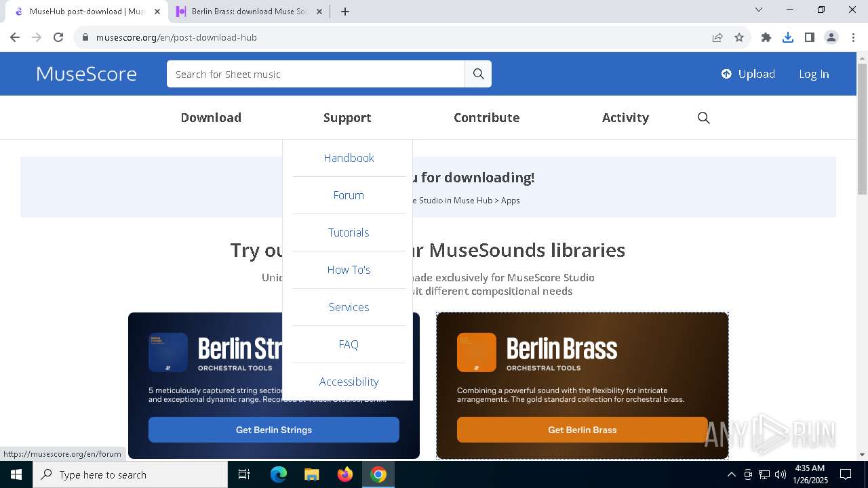This screenshot has height=488, width=868.
Task: Click the magnifier search button beside search box
Action: [478, 74]
